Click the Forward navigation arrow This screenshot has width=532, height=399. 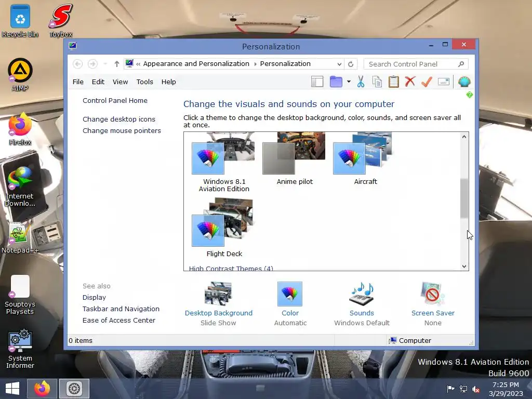[92, 64]
